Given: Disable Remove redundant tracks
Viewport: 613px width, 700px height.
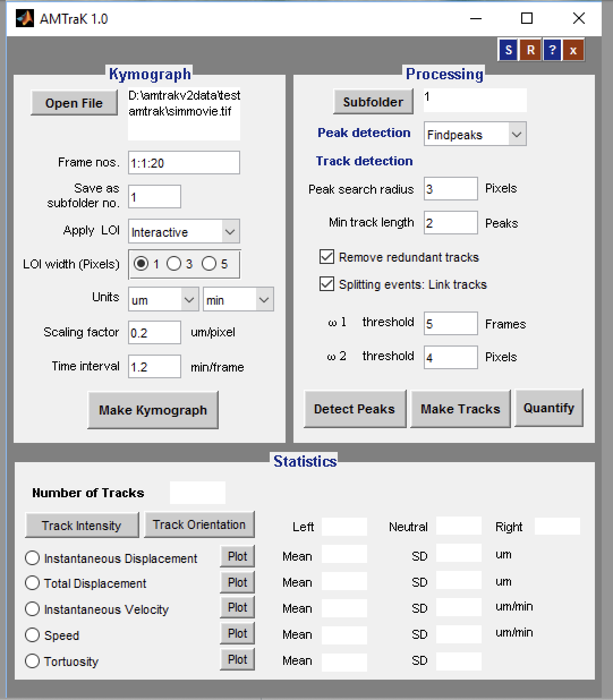Looking at the screenshot, I should tap(327, 257).
